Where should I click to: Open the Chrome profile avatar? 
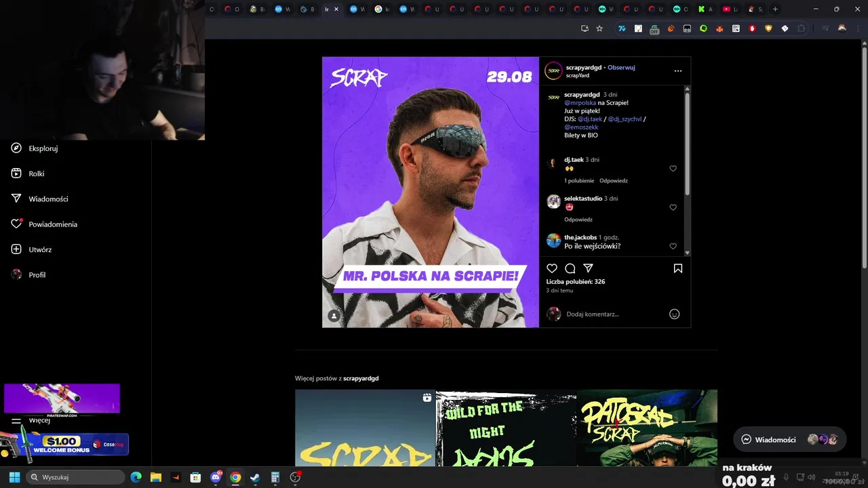pyautogui.click(x=842, y=28)
